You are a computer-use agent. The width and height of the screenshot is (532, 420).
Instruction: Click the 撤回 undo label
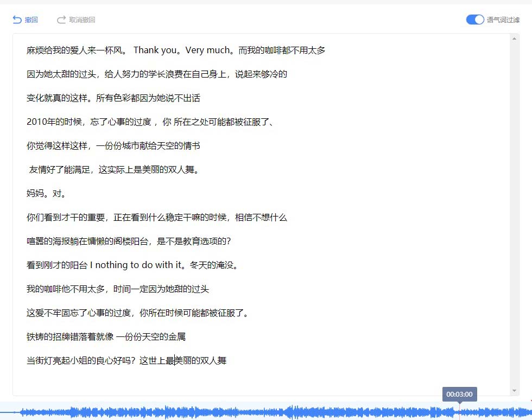(31, 20)
